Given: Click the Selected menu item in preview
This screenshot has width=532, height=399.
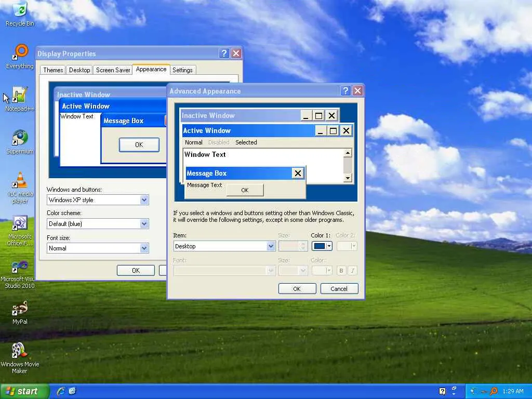Looking at the screenshot, I should (x=246, y=142).
